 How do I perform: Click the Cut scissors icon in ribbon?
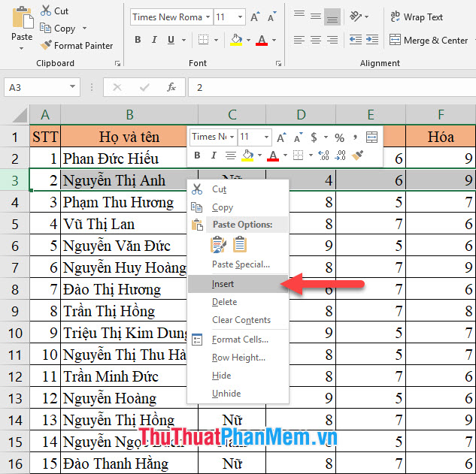[x=46, y=11]
